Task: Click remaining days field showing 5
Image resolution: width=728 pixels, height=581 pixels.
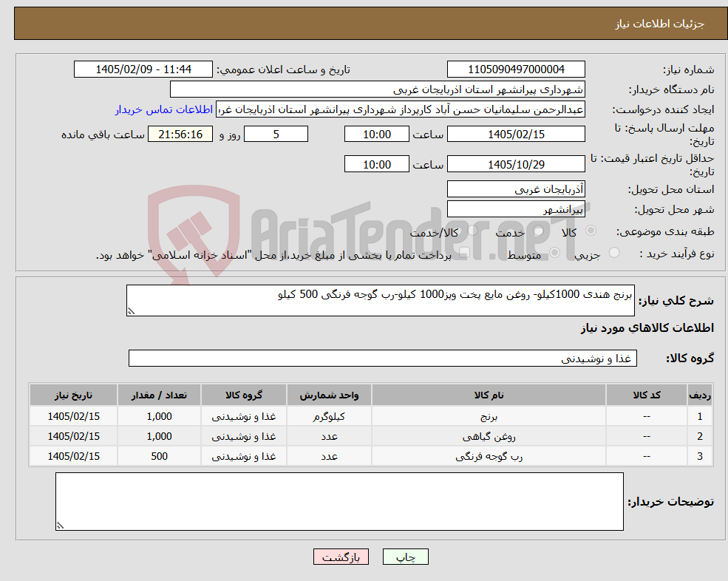Action: [x=276, y=135]
